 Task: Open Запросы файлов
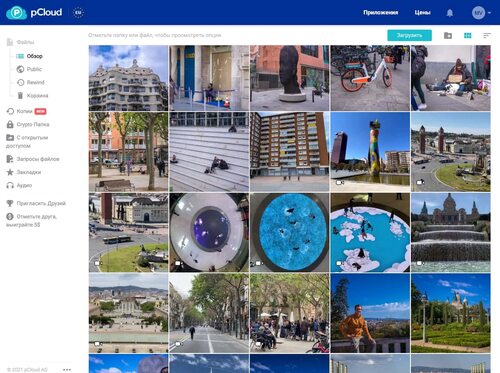[x=38, y=159]
